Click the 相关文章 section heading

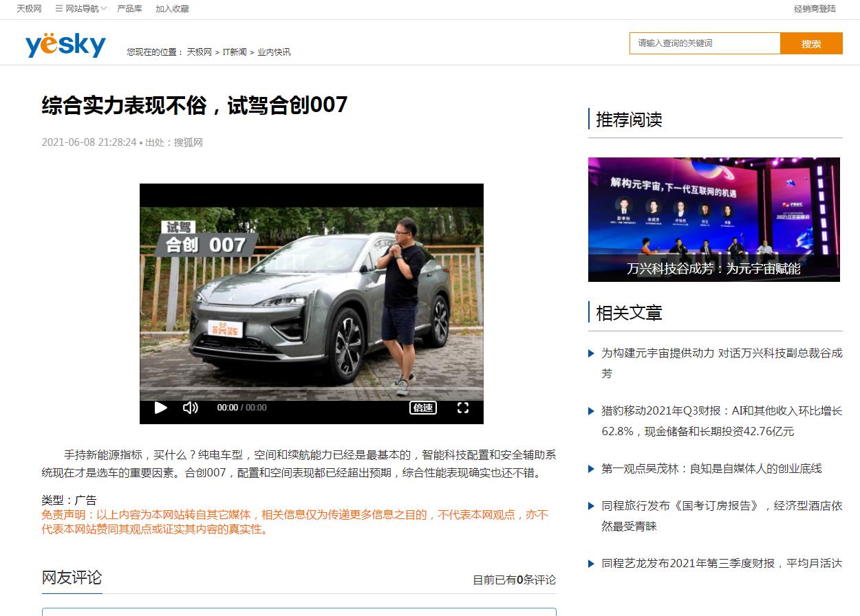(x=629, y=313)
